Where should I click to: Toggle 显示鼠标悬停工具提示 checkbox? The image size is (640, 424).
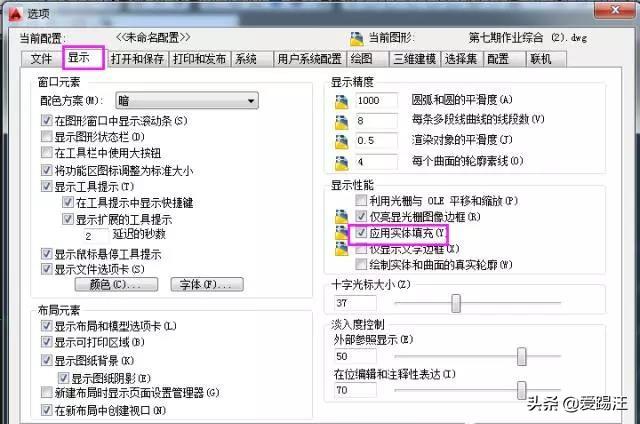pyautogui.click(x=47, y=254)
